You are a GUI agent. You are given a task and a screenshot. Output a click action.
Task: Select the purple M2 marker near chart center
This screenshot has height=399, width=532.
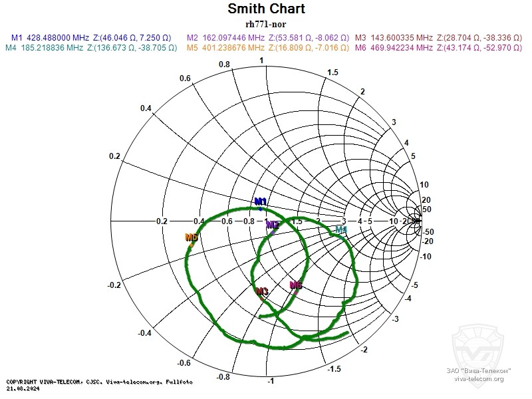pyautogui.click(x=273, y=225)
